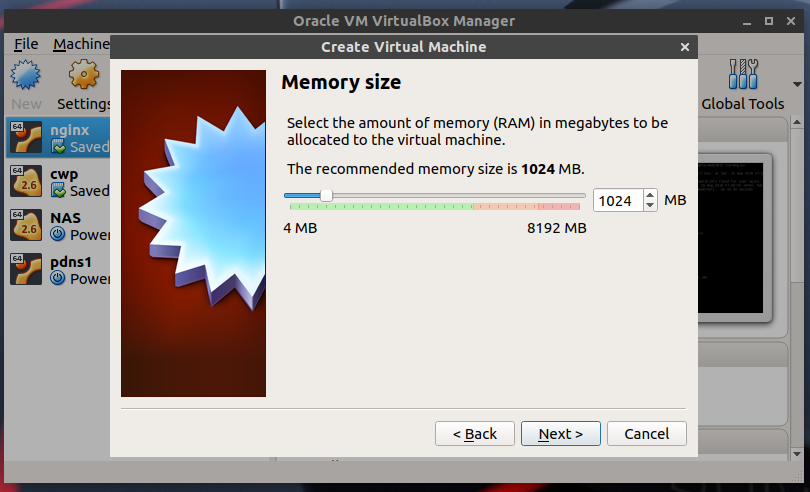Click the powered-off icon under NAS

click(x=58, y=235)
